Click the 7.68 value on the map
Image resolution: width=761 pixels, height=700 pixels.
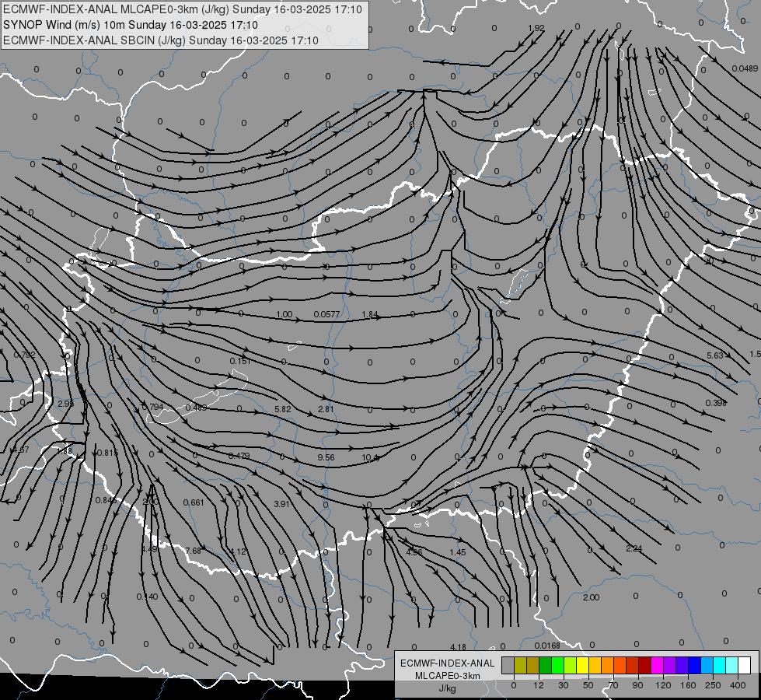point(193,551)
